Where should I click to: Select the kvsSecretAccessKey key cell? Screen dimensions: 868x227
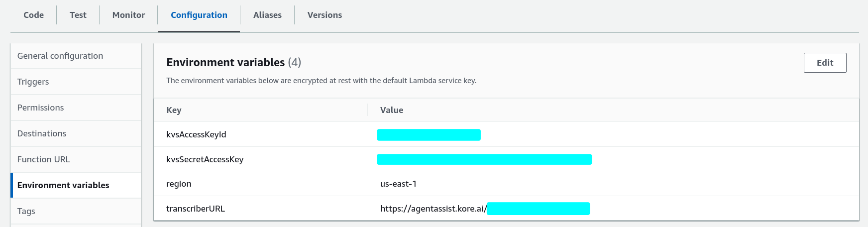[x=205, y=159]
